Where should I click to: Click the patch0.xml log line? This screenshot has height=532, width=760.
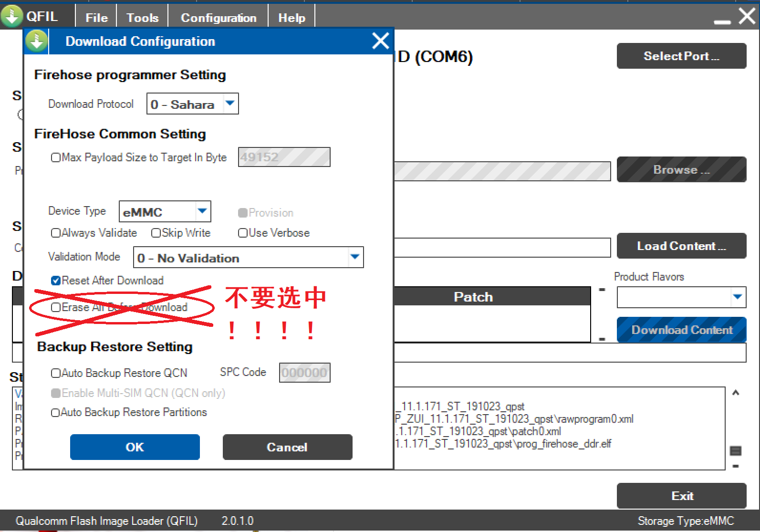click(x=478, y=431)
